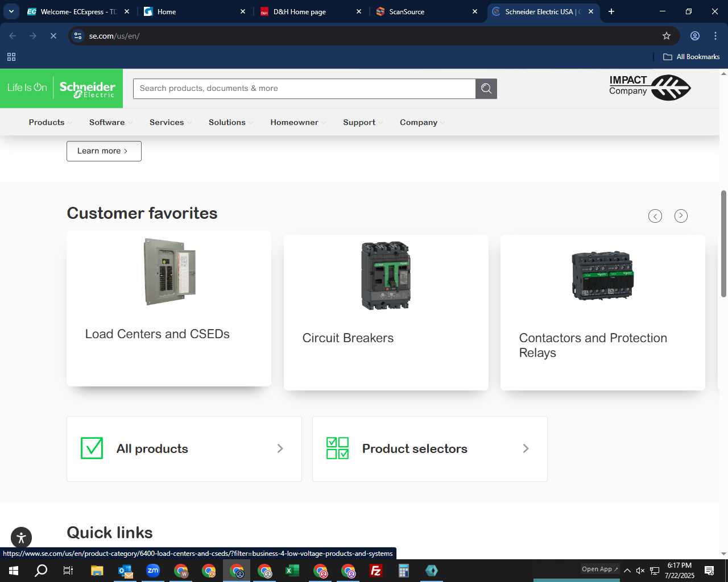Screen dimensions: 728x582
Task: Close the ScanSource tab
Action: pyautogui.click(x=475, y=11)
